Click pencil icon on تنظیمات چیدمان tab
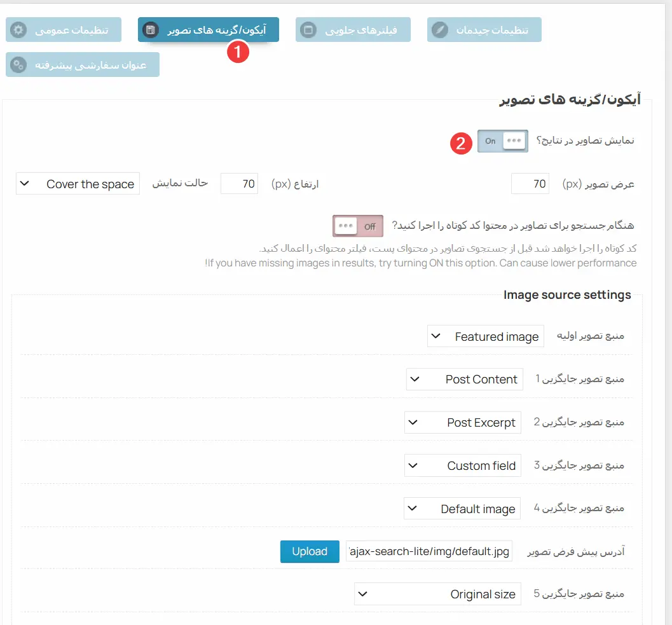The image size is (672, 625). [440, 30]
